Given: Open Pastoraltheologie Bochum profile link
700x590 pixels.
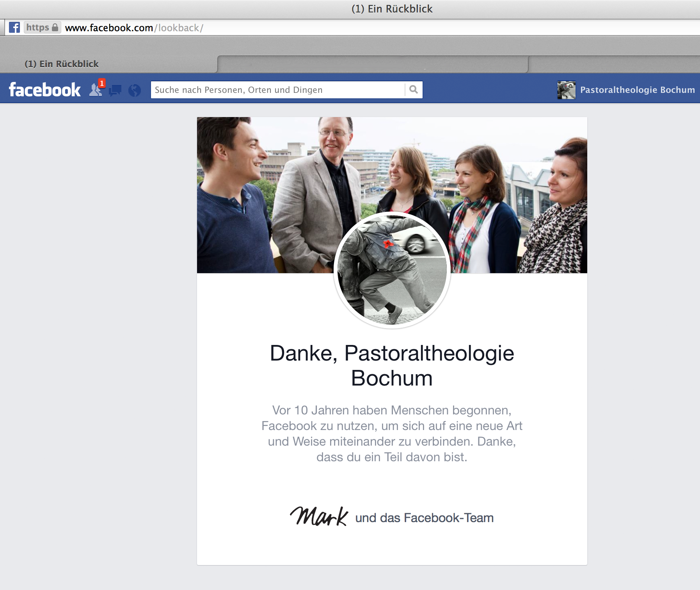Looking at the screenshot, I should (638, 90).
